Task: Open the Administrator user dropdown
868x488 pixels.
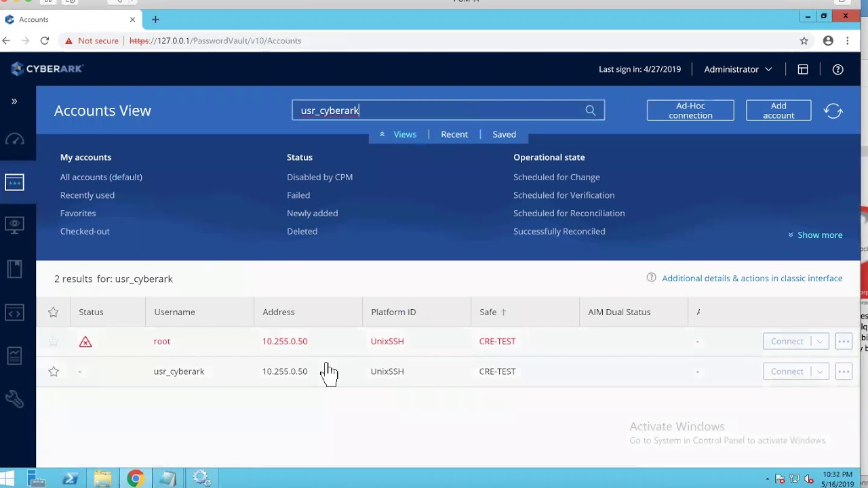Action: pos(738,69)
